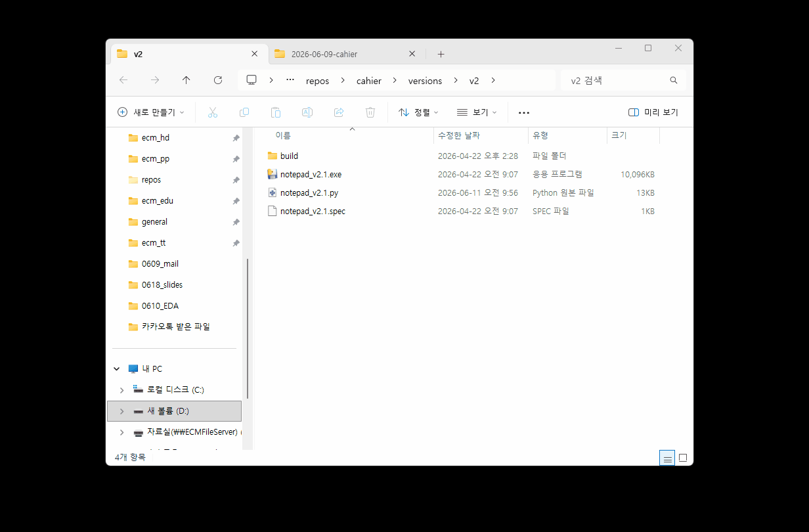This screenshot has height=532, width=809.
Task: Click the date 2026-06-11 오전 9:56
Action: (x=478, y=193)
